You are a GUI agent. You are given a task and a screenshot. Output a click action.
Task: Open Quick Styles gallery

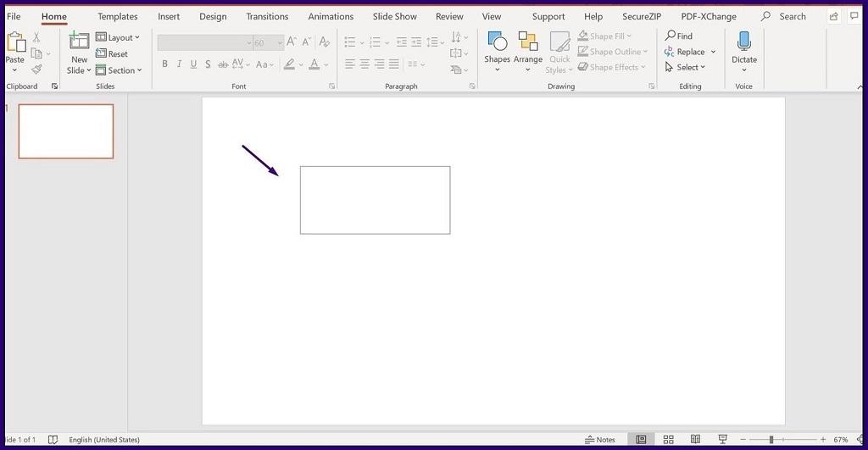(559, 53)
